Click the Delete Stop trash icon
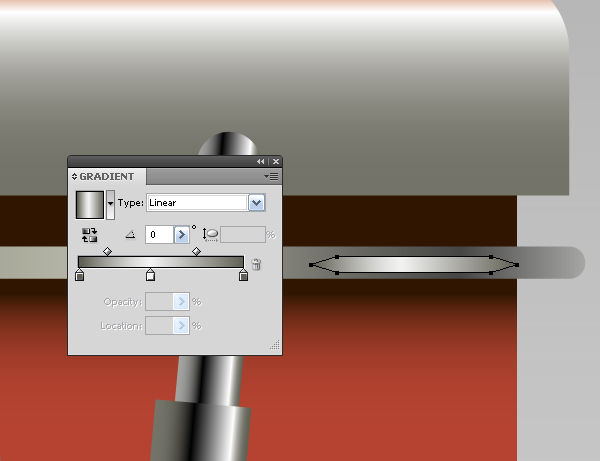 coord(256,264)
